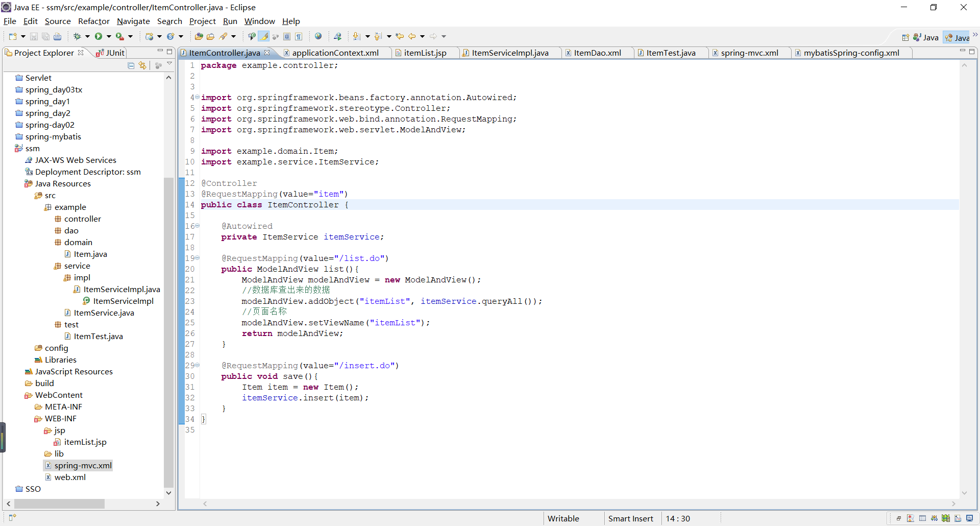Maximize the editor area
The height and width of the screenshot is (526, 980).
[x=972, y=51]
